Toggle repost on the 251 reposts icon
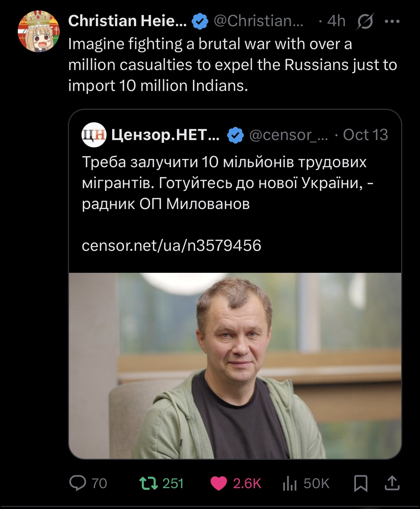 click(x=148, y=483)
